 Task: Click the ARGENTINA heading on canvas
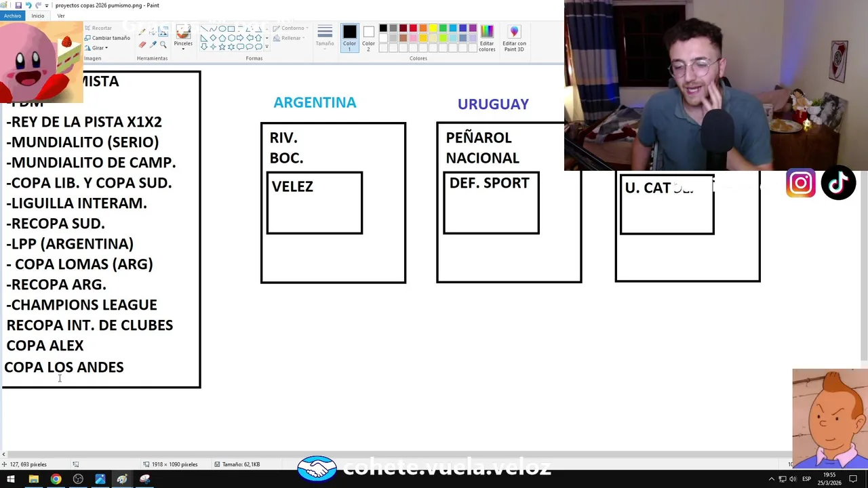point(315,102)
